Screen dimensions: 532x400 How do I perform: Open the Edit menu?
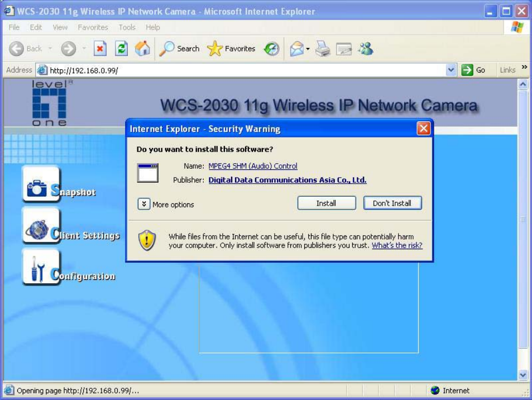(36, 27)
